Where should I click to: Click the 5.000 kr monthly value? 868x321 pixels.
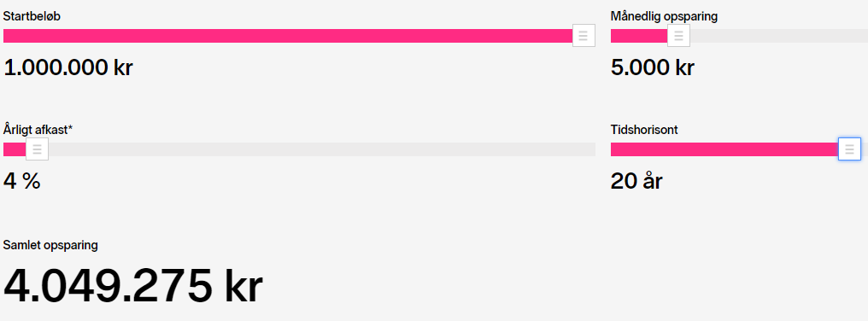tap(653, 67)
